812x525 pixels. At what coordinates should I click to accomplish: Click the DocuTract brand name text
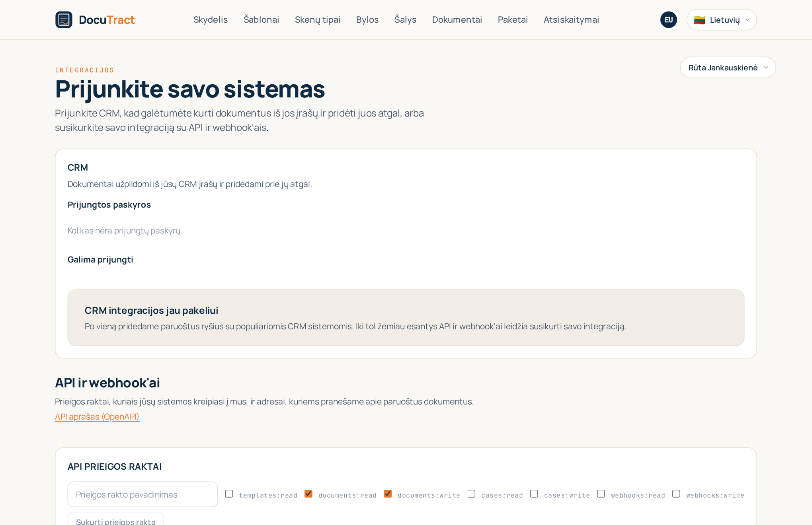(107, 20)
